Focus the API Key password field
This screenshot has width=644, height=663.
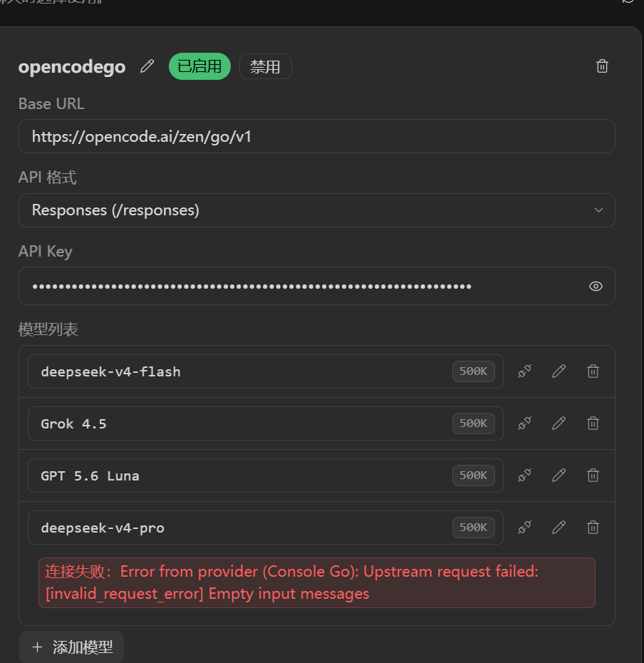tap(316, 286)
